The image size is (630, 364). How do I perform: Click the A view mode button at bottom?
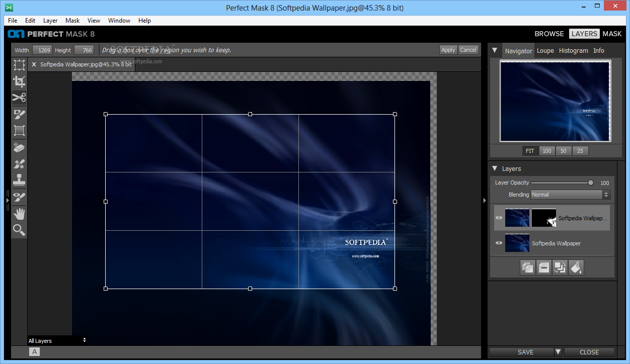(x=34, y=352)
